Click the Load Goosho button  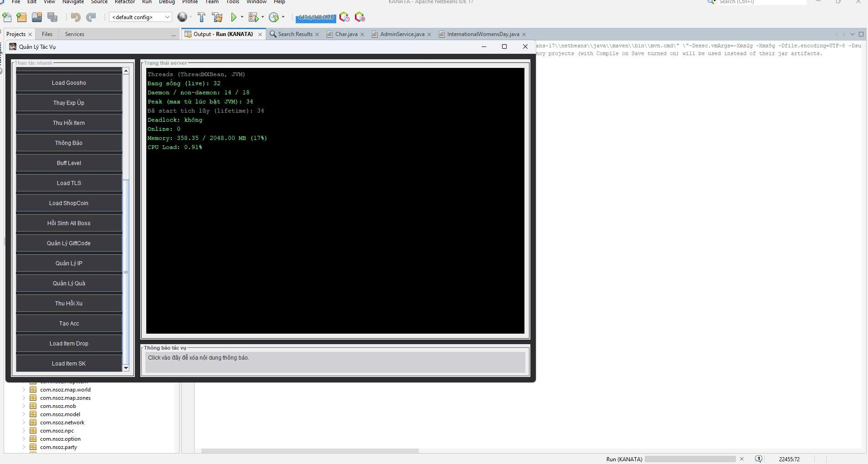point(69,83)
